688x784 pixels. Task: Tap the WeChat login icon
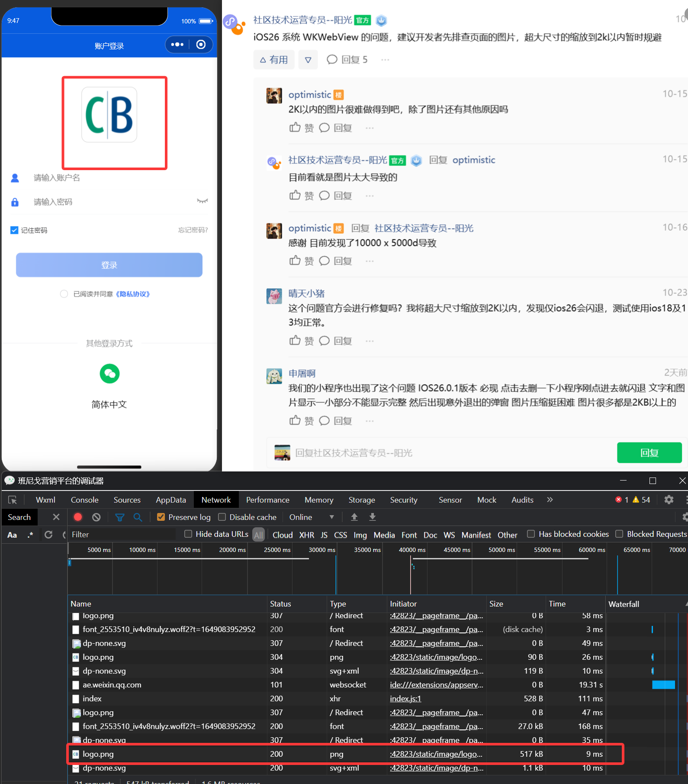[x=109, y=374]
